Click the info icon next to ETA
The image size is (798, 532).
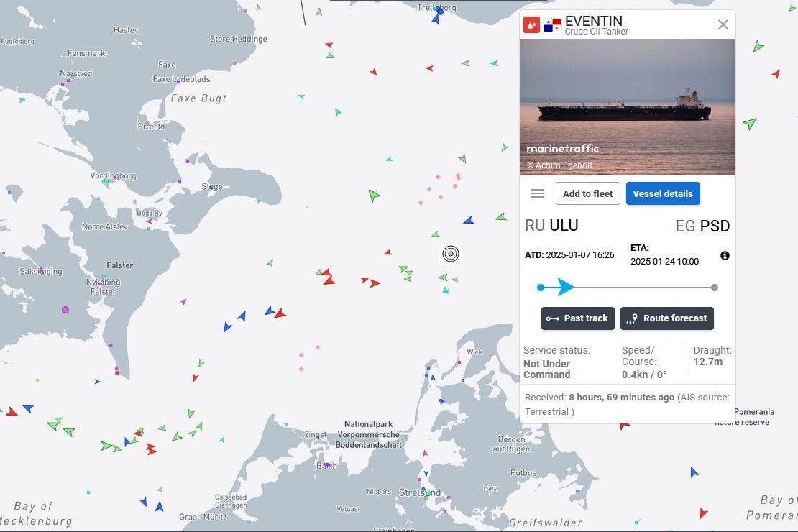725,255
